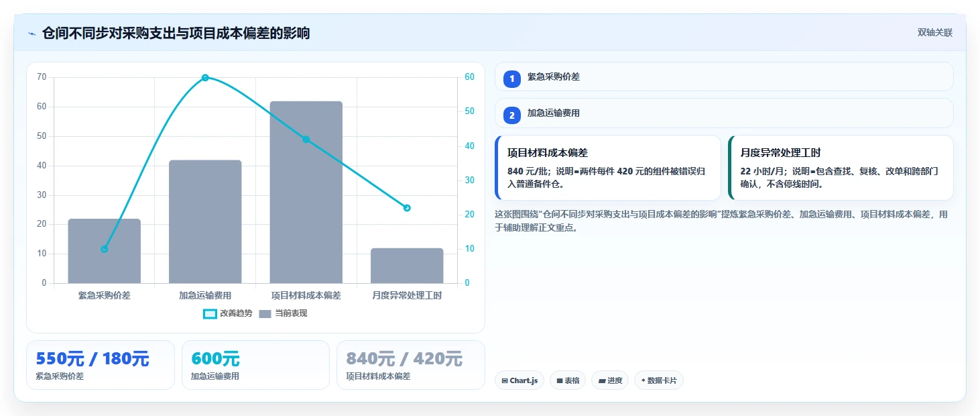
Task: Click the 加急运输费用 bar in chart
Action: [205, 221]
